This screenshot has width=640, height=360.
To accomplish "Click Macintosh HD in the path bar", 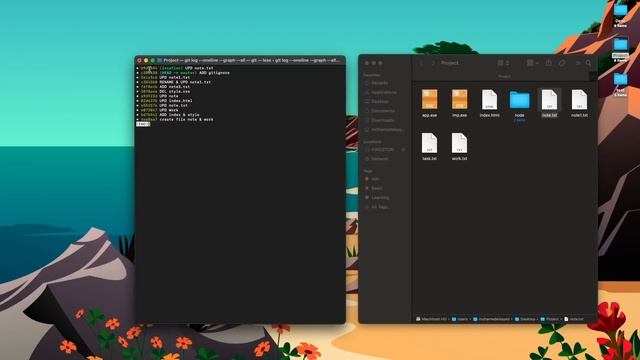I will [431, 319].
